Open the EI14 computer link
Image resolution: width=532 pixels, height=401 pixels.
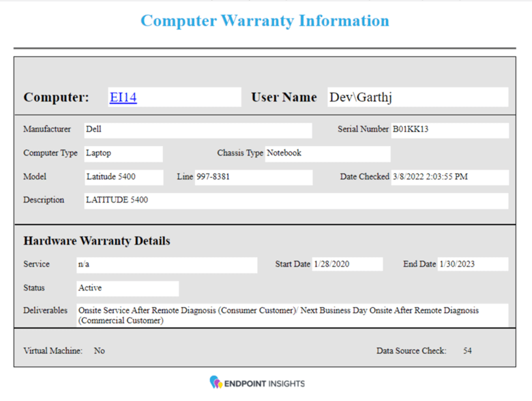pos(123,98)
